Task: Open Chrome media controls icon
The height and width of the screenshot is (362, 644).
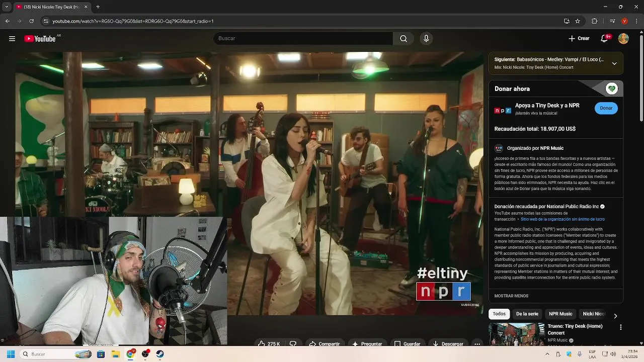Action: 612,21
